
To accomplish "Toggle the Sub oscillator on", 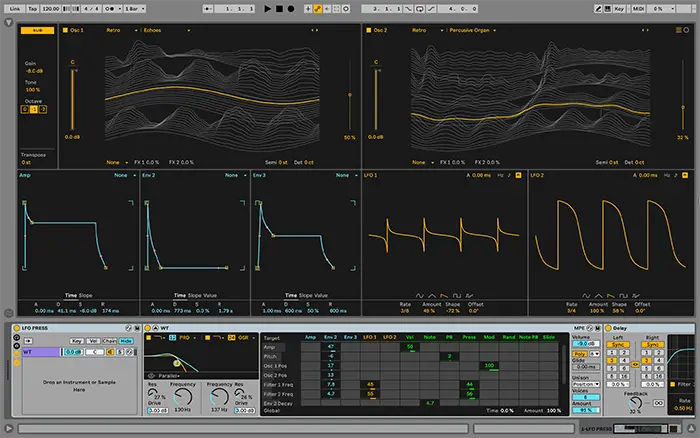I will 38,30.
